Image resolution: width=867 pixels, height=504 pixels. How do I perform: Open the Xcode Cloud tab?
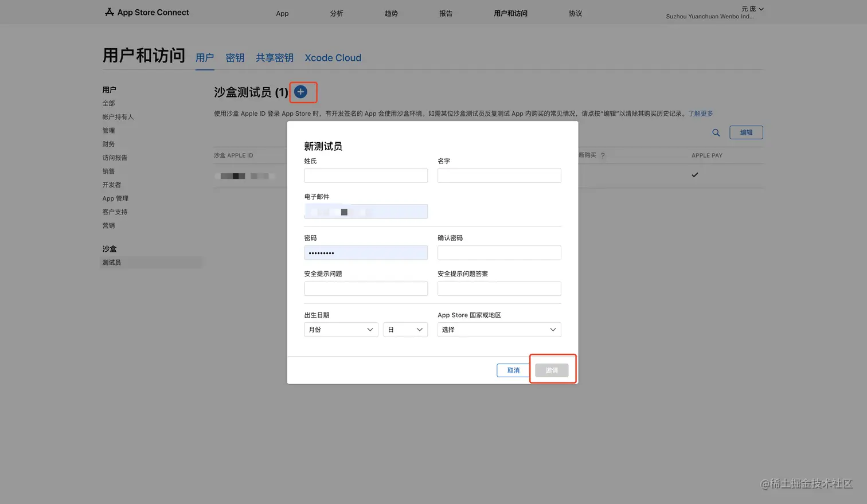point(333,58)
